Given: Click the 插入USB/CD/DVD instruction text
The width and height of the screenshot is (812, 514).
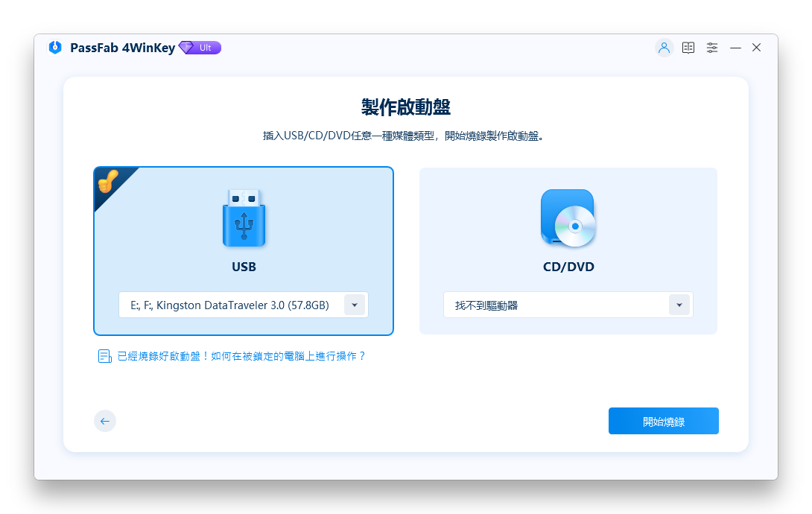Looking at the screenshot, I should pos(403,136).
